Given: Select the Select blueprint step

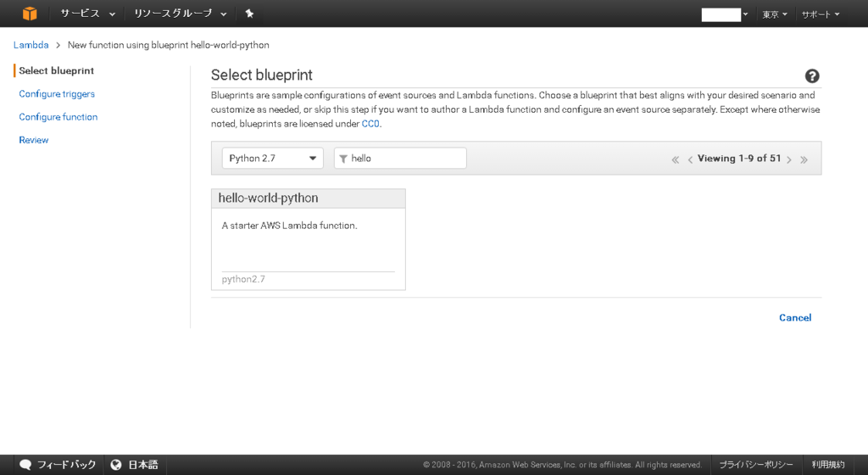Looking at the screenshot, I should click(x=56, y=70).
